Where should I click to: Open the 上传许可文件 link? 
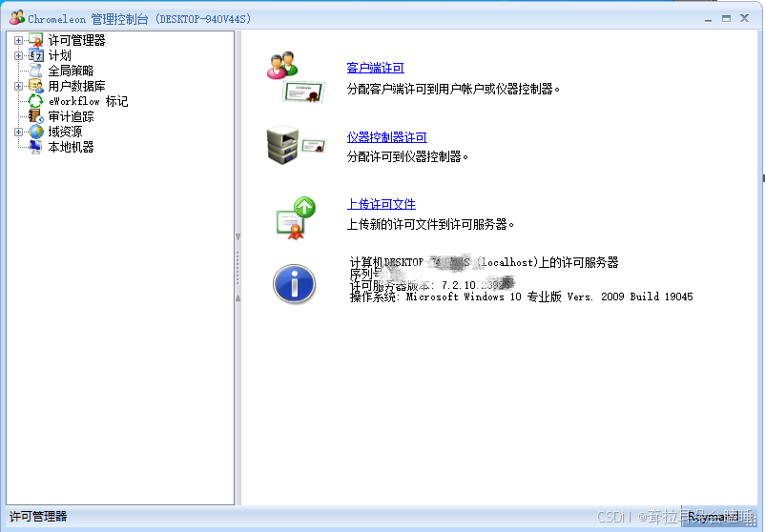click(381, 204)
